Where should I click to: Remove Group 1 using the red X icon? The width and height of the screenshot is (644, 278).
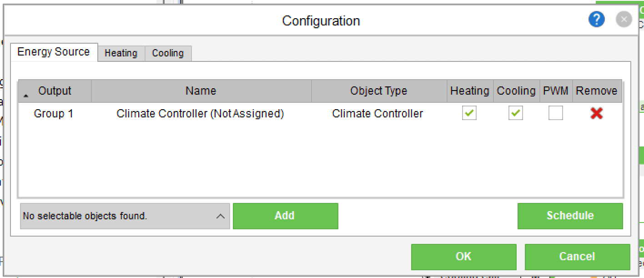597,113
